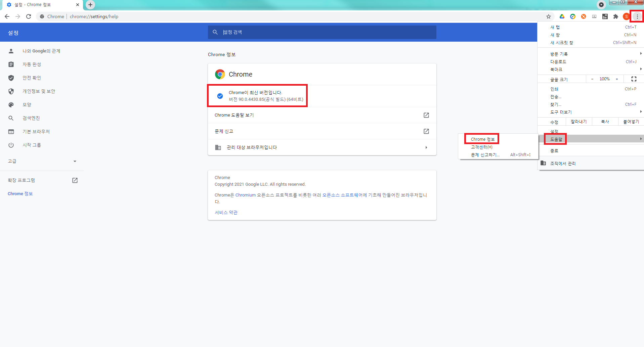644x347 pixels.
Task: Click the Chrome logo in info card
Action: (220, 74)
